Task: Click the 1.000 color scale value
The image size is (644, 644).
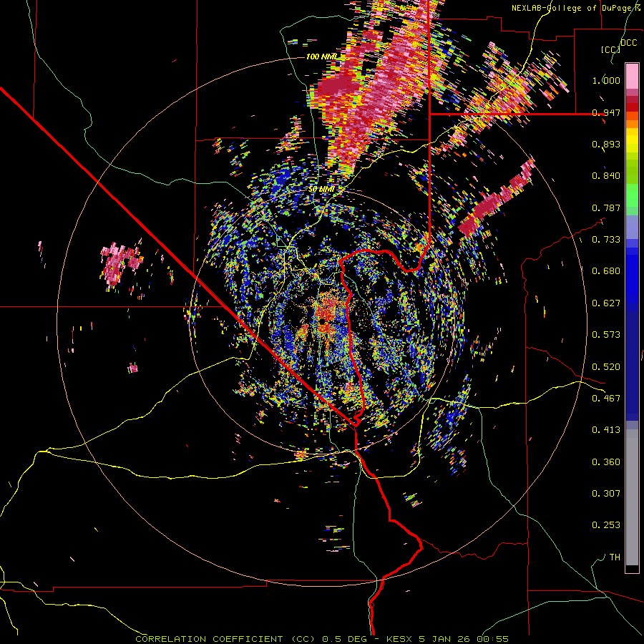Action: tap(606, 80)
